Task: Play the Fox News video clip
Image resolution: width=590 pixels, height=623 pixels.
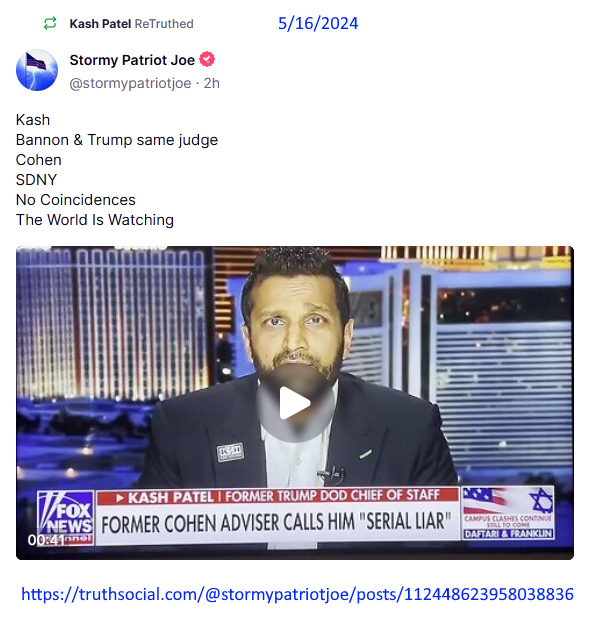Action: (295, 403)
